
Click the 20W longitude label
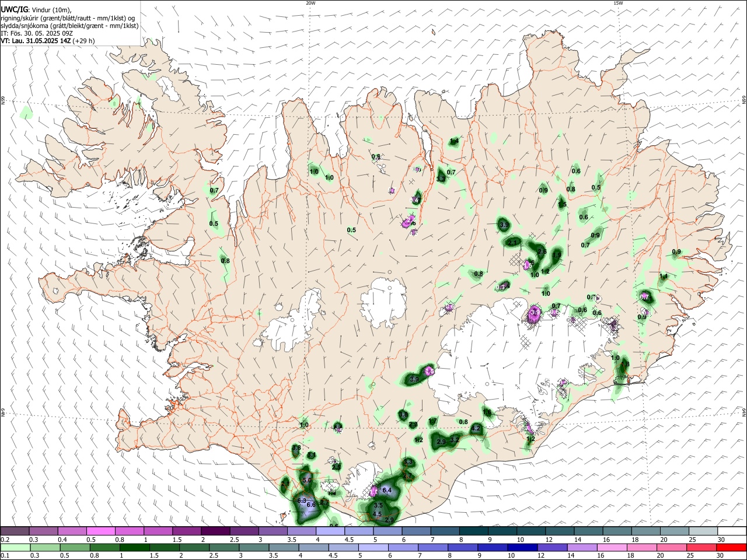click(x=310, y=3)
